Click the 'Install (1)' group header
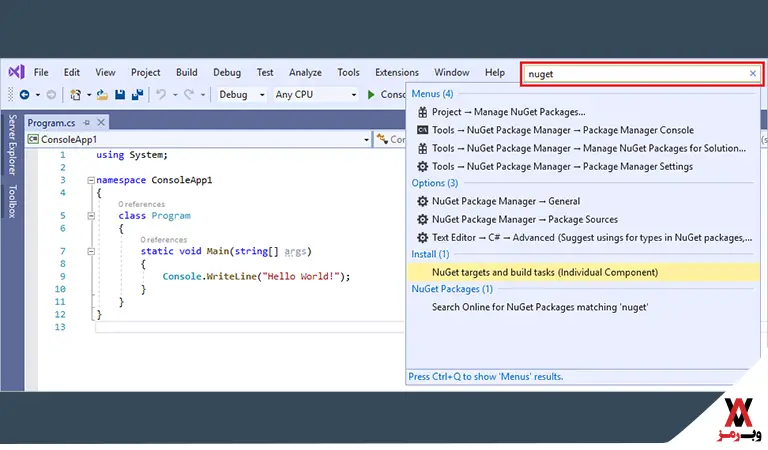 pyautogui.click(x=430, y=254)
